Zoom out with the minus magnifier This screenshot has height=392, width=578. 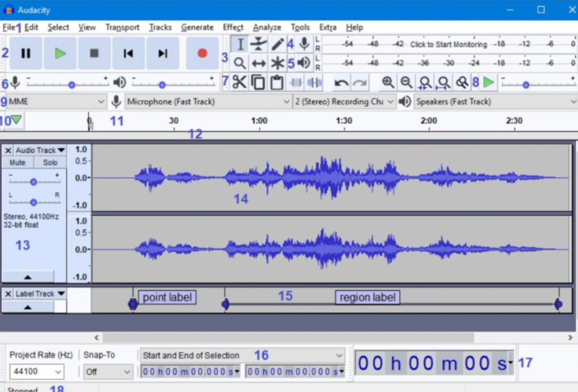(406, 82)
